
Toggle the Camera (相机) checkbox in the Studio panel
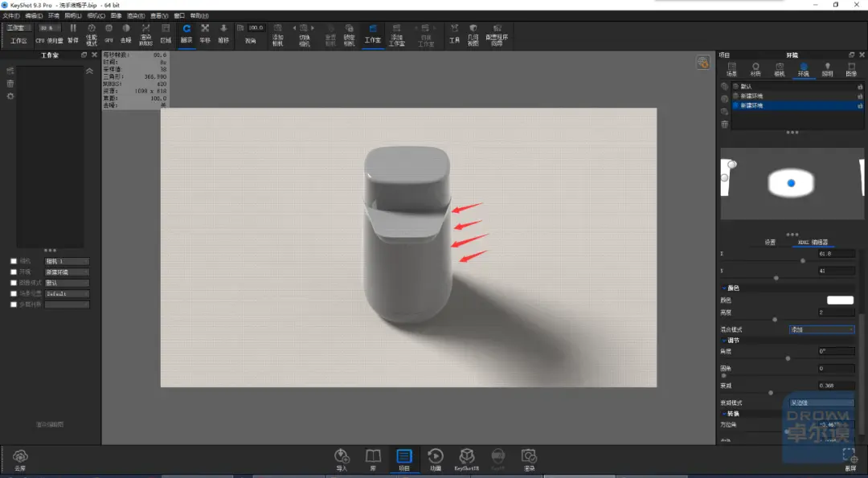pyautogui.click(x=14, y=261)
